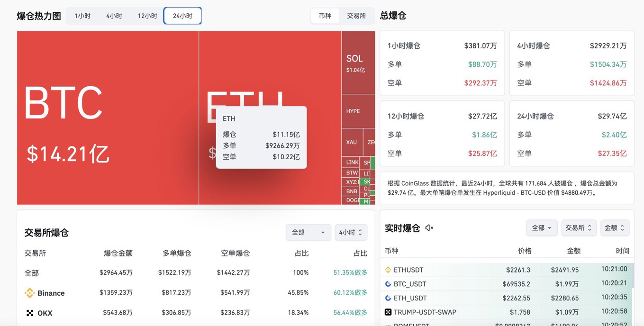
Task: Click the exchange icon beside ETHUSDT row
Action: 388,270
